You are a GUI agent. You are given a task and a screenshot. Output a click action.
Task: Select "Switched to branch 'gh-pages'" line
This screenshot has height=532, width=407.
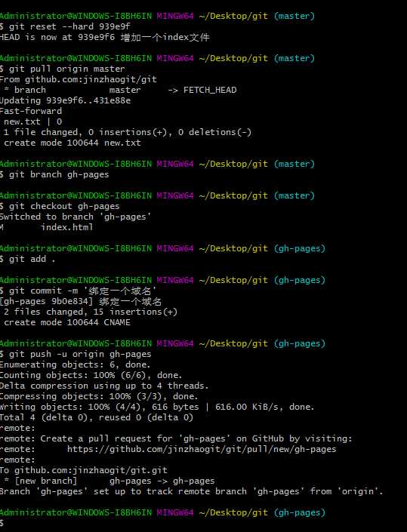[x=76, y=217]
